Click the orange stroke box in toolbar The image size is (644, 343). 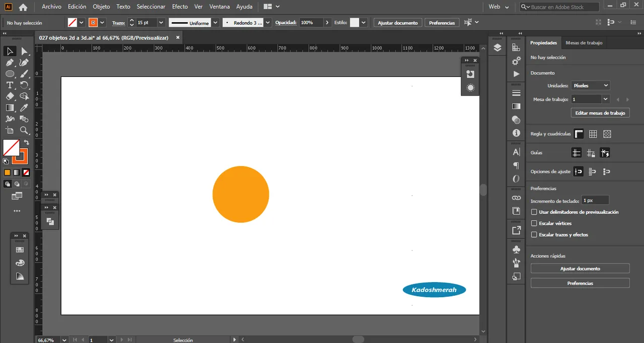click(x=20, y=155)
